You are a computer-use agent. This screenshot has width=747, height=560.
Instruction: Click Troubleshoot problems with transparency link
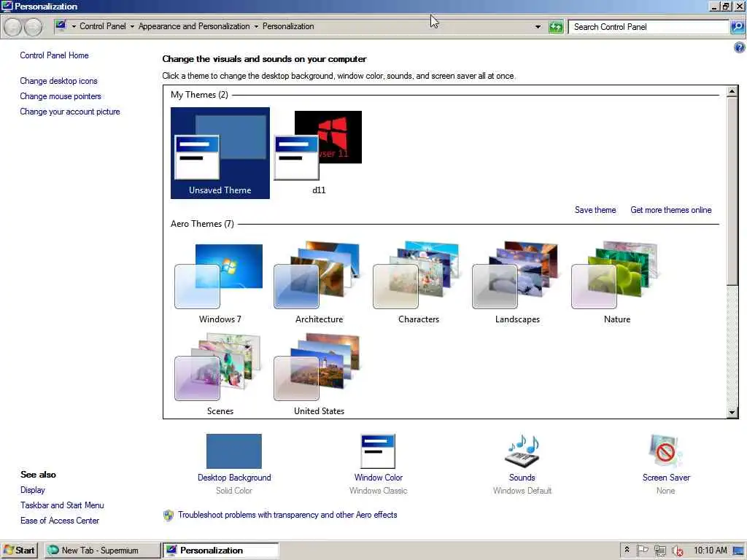[287, 515]
